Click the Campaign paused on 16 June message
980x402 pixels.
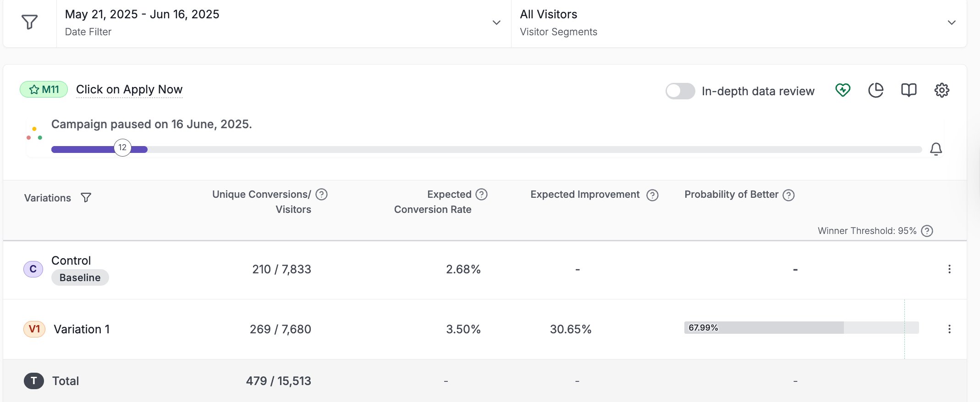152,124
